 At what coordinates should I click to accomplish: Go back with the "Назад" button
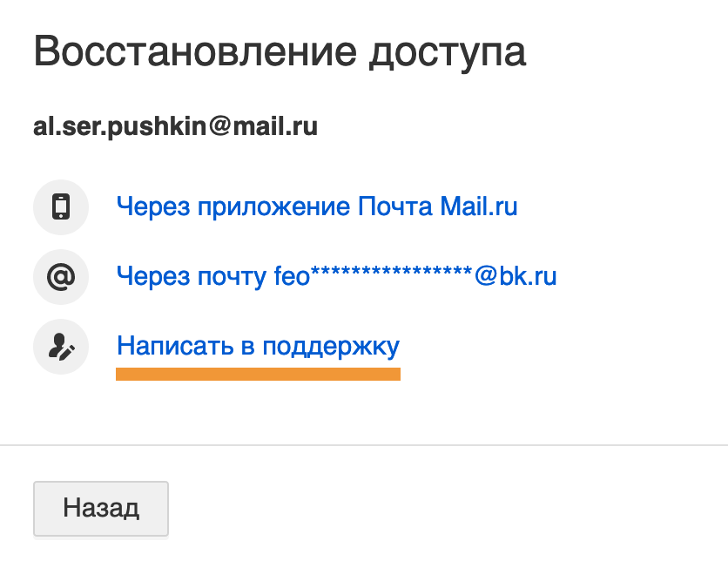coord(101,509)
